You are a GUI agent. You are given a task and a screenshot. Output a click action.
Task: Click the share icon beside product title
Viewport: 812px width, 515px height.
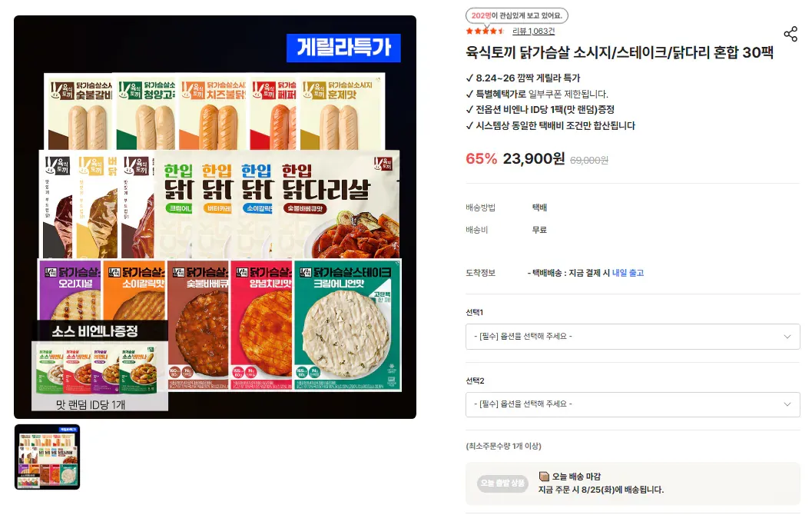(790, 34)
